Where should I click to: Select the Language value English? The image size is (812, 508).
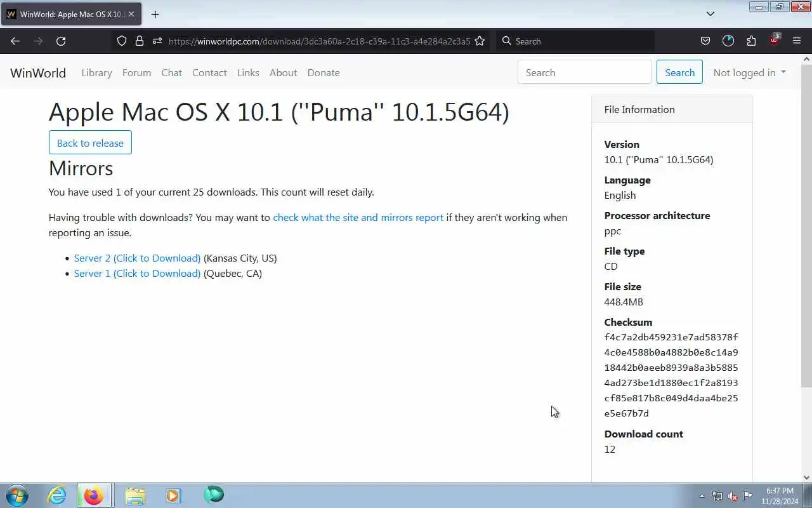pyautogui.click(x=620, y=196)
